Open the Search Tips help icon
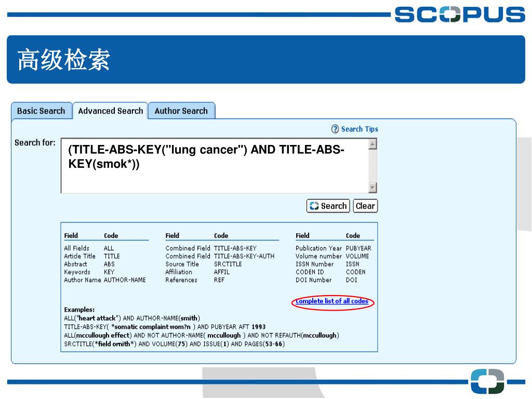This screenshot has width=532, height=399. pyautogui.click(x=335, y=129)
